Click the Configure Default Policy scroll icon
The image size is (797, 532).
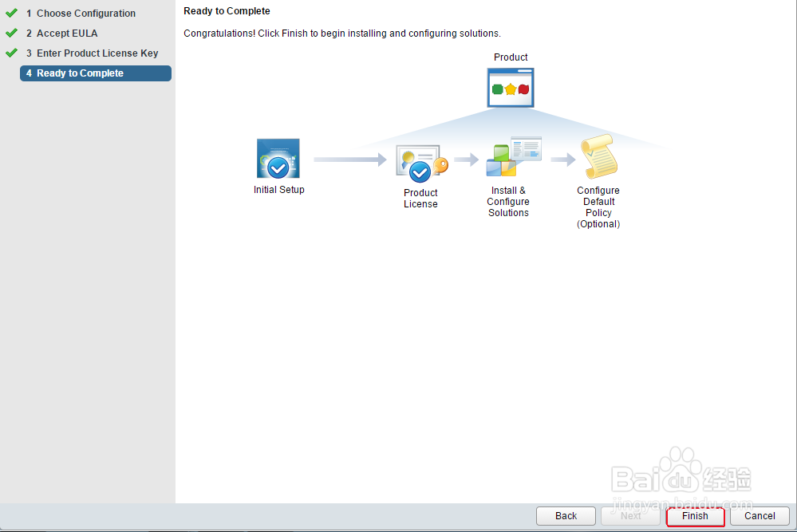(x=599, y=156)
